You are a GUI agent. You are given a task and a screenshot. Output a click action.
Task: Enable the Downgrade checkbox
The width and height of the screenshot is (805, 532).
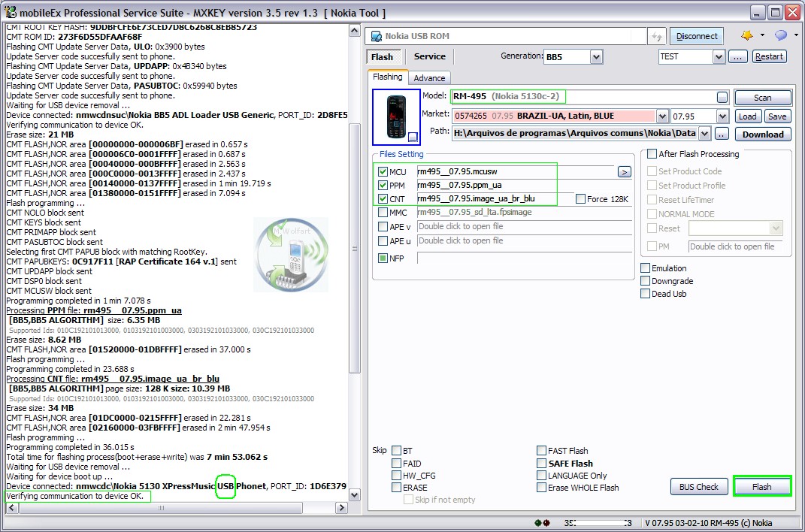pos(646,280)
